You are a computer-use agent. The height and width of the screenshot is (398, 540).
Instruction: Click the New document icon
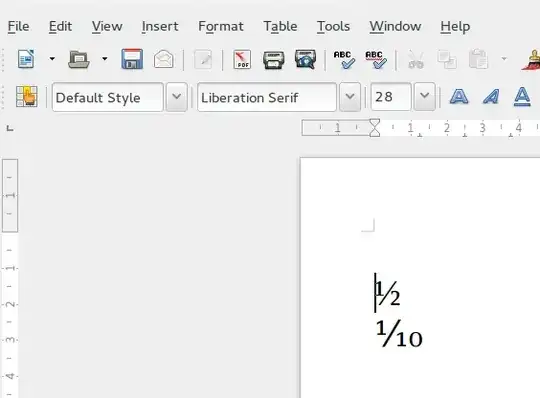click(x=26, y=59)
